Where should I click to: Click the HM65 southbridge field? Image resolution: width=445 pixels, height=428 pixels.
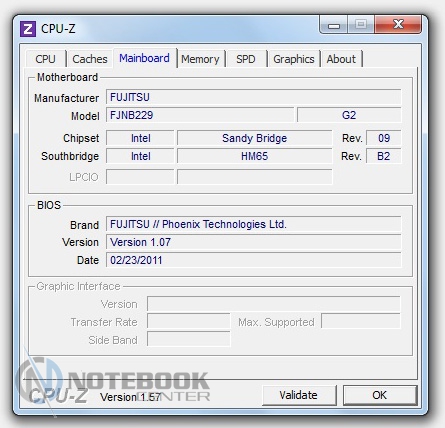point(255,156)
